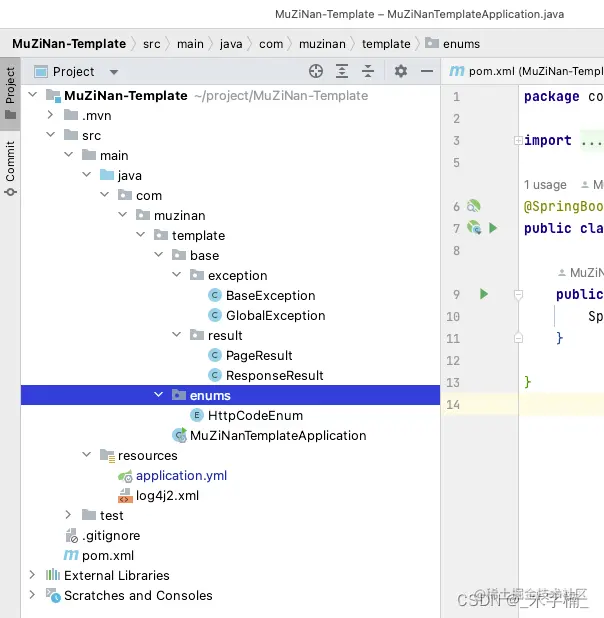
Task: Click the run gutter icon on line 9
Action: [484, 294]
